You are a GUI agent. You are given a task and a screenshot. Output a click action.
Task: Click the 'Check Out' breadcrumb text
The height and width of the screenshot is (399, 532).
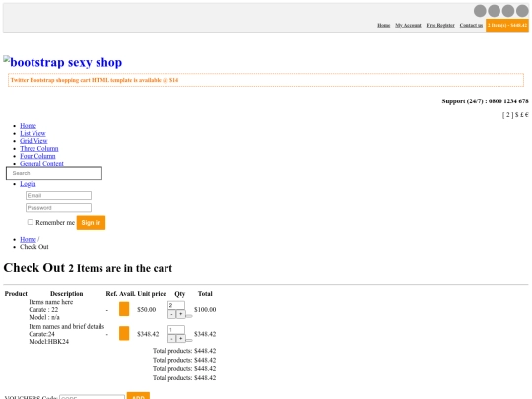click(x=34, y=247)
